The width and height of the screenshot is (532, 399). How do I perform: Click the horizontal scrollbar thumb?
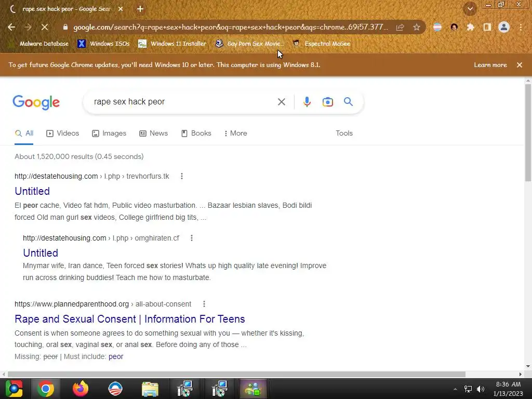tap(236, 374)
